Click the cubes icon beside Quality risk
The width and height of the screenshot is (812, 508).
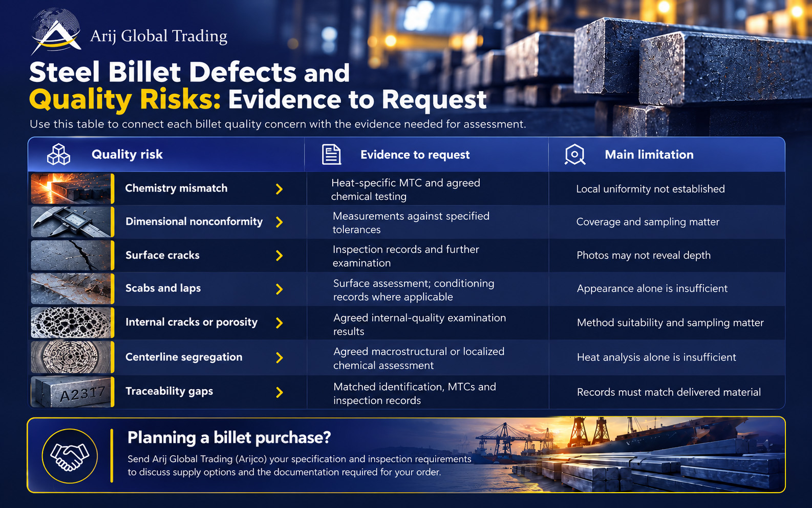(58, 154)
